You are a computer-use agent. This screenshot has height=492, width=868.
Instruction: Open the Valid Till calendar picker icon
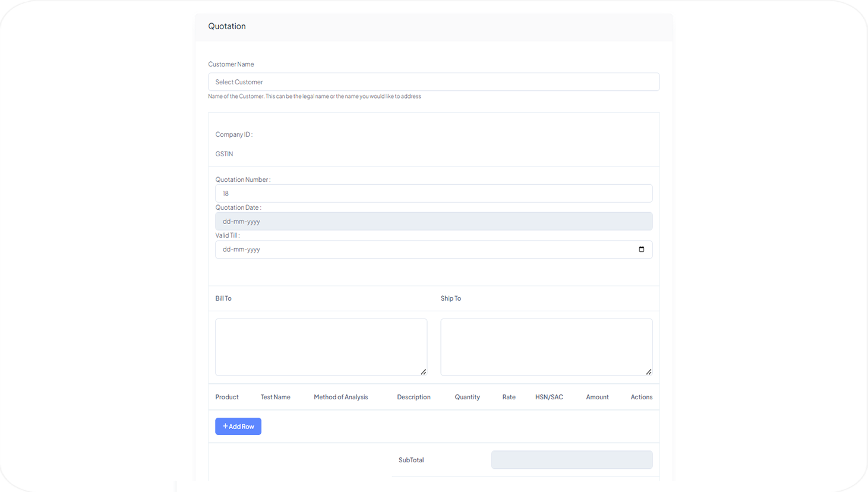[x=641, y=250]
